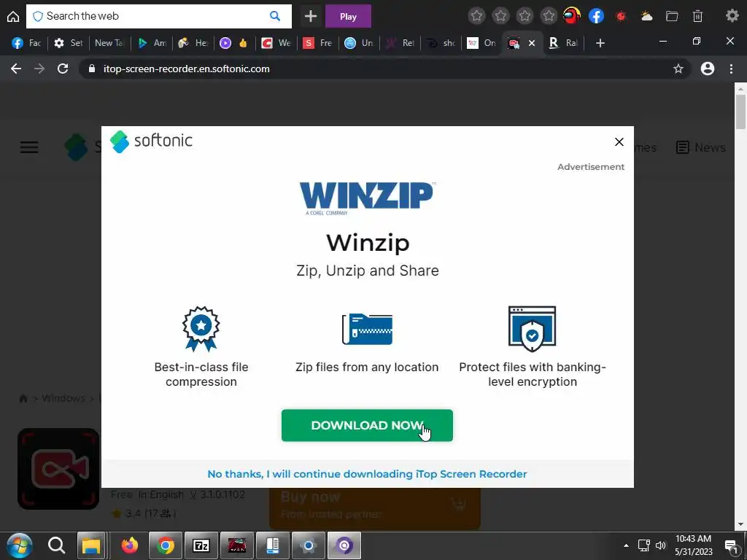Go back with the browser back arrow
747x560 pixels.
16,69
